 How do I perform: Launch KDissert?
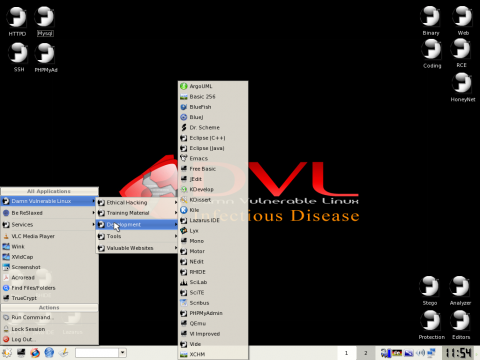click(x=213, y=200)
